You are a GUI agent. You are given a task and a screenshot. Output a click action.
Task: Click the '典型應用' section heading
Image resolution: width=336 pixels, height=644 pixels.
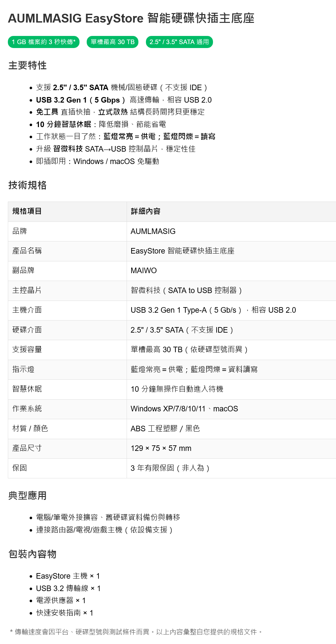tap(27, 496)
